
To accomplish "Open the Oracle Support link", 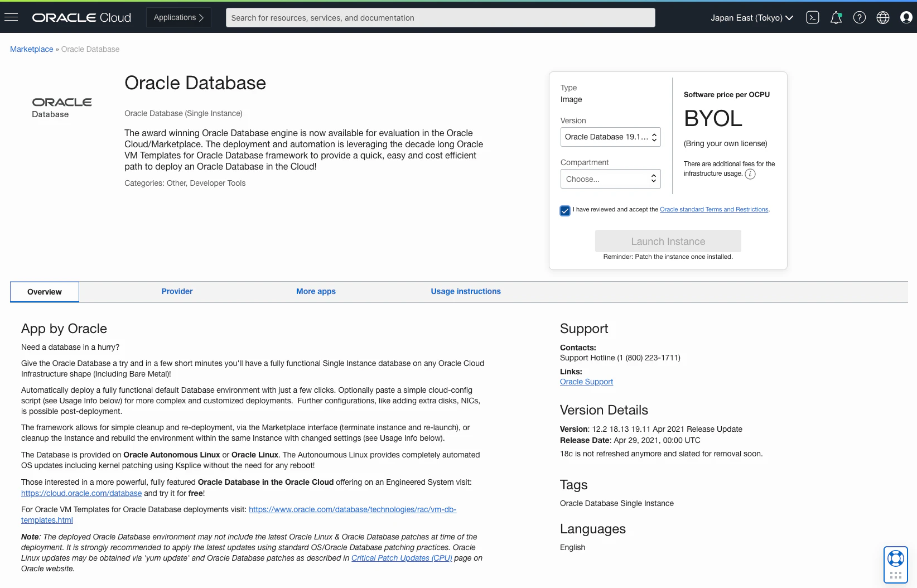I will coord(586,382).
